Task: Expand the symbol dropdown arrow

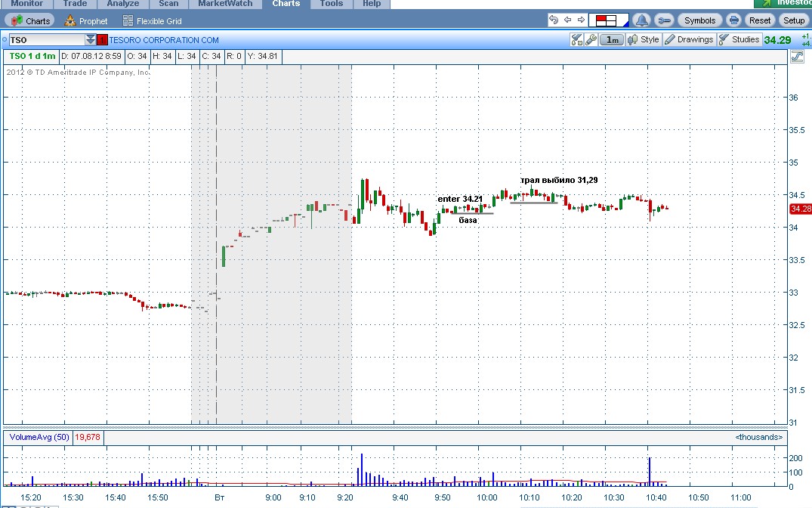Action: click(x=91, y=40)
